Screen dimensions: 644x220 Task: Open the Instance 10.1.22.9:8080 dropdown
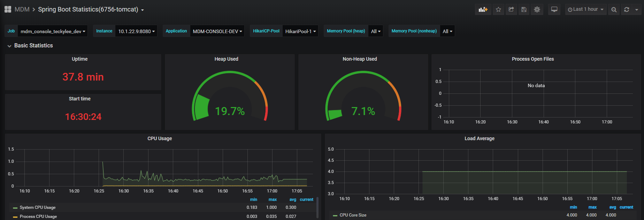tap(136, 31)
